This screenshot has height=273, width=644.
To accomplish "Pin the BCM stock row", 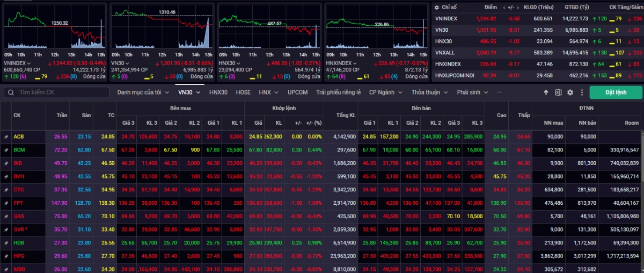I will 6,149.
